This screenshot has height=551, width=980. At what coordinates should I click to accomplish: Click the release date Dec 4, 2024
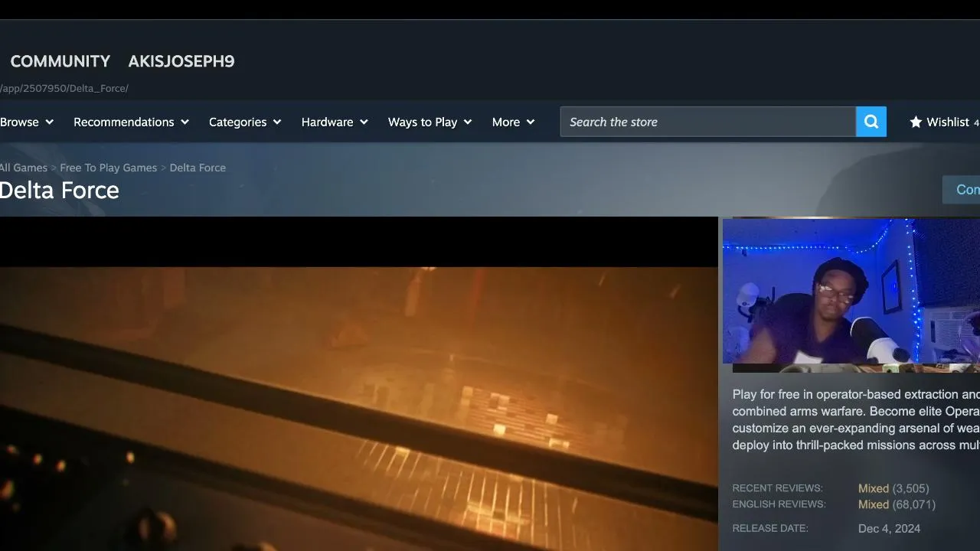click(890, 529)
